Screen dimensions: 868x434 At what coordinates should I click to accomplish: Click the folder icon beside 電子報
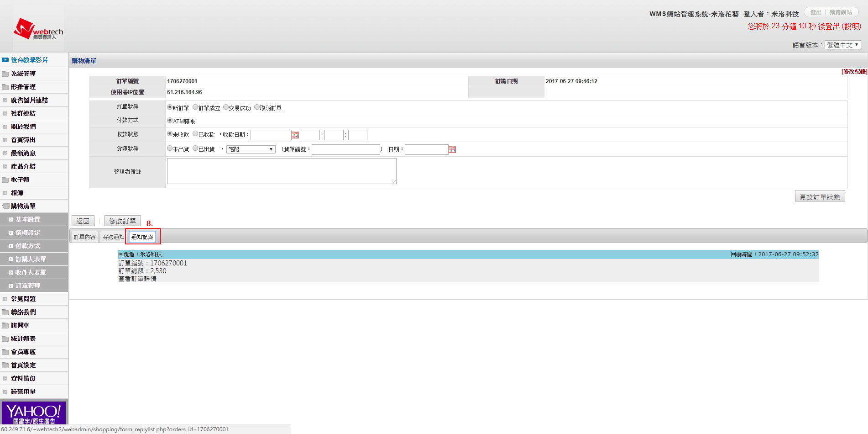click(x=5, y=180)
